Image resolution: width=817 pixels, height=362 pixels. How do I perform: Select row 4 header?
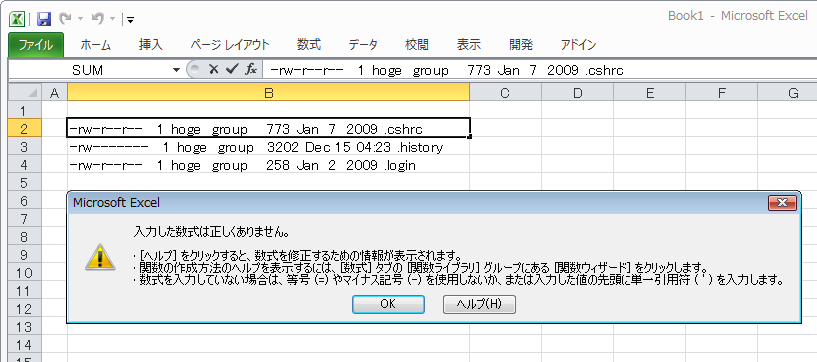click(x=25, y=165)
